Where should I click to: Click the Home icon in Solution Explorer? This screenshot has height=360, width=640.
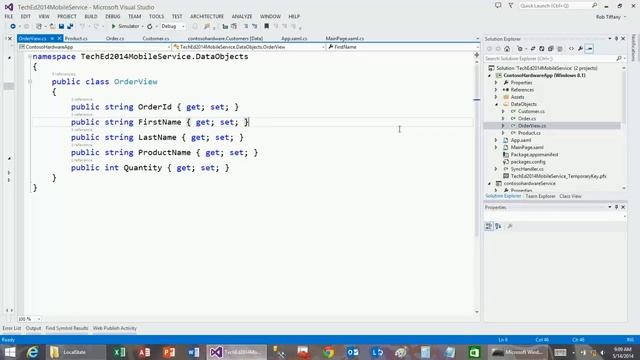[x=507, y=49]
